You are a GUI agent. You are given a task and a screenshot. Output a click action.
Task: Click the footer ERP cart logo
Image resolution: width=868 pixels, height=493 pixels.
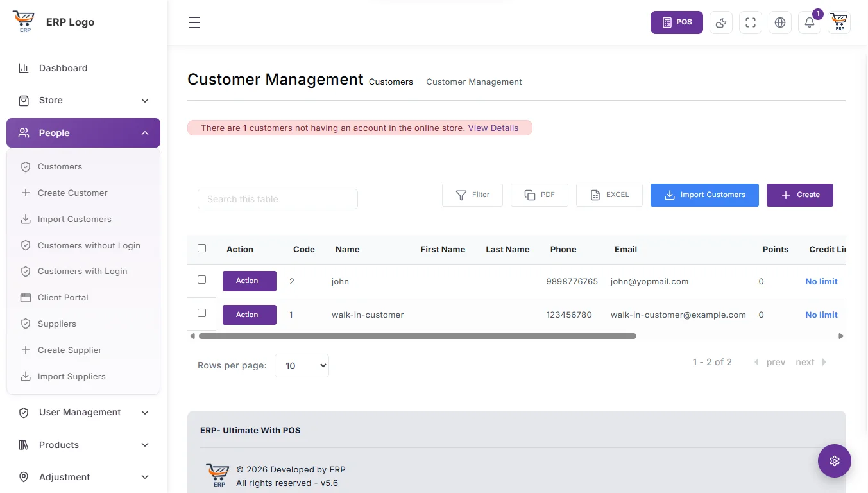(x=217, y=476)
